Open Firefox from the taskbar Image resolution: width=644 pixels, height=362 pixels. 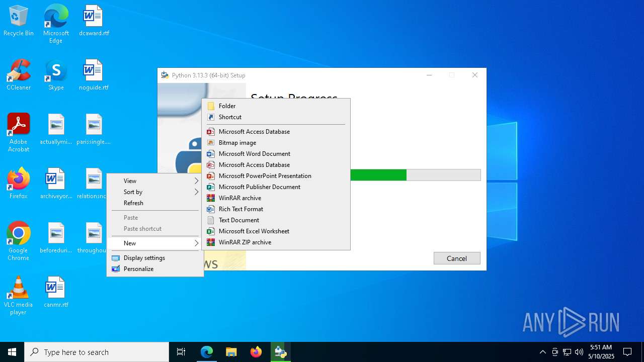point(256,352)
